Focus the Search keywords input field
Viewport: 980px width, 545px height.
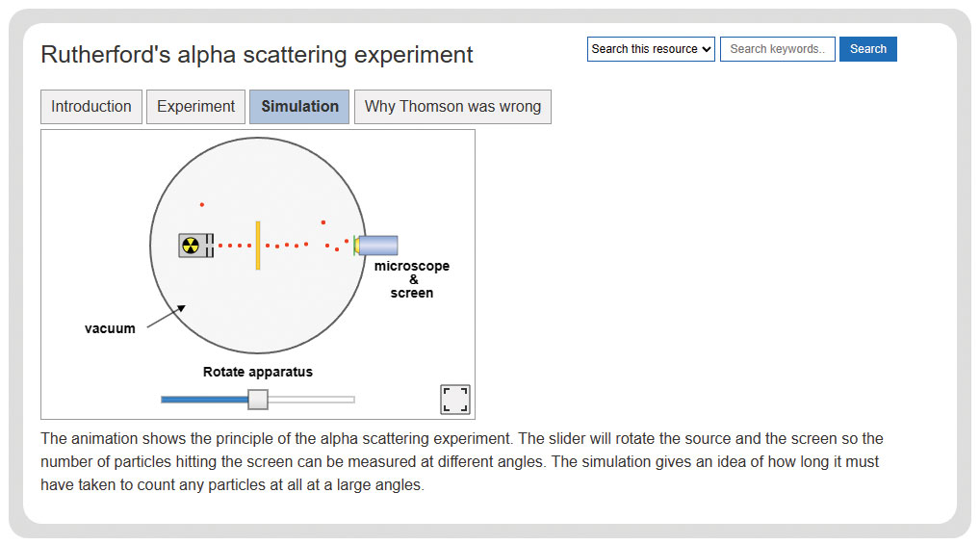click(778, 49)
